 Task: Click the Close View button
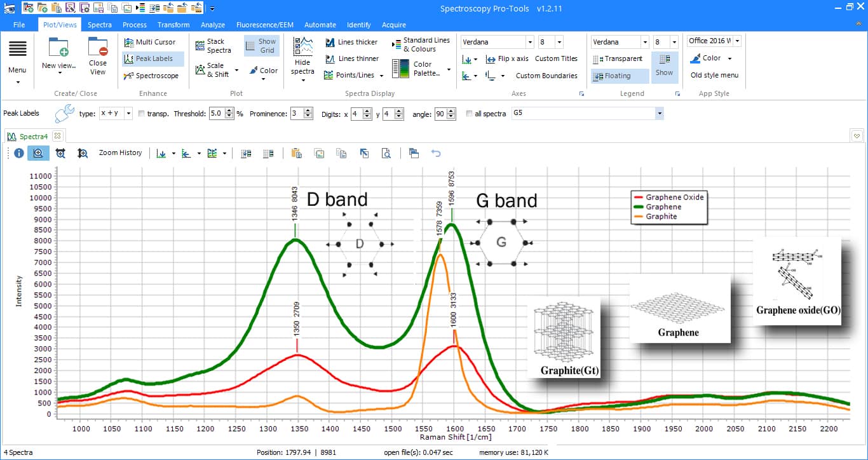[97, 58]
